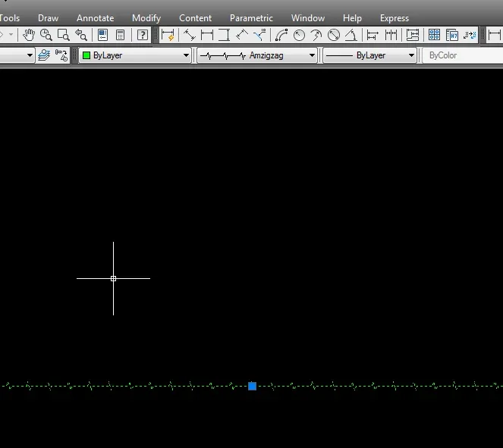This screenshot has width=503, height=448.
Task: Select the Chain (continue) dimension tool
Action: [391, 35]
